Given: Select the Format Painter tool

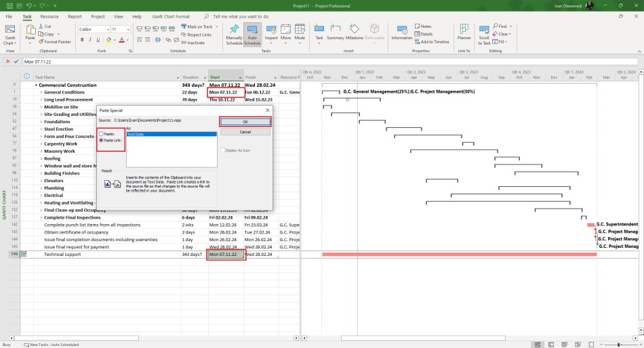Looking at the screenshot, I should point(55,41).
